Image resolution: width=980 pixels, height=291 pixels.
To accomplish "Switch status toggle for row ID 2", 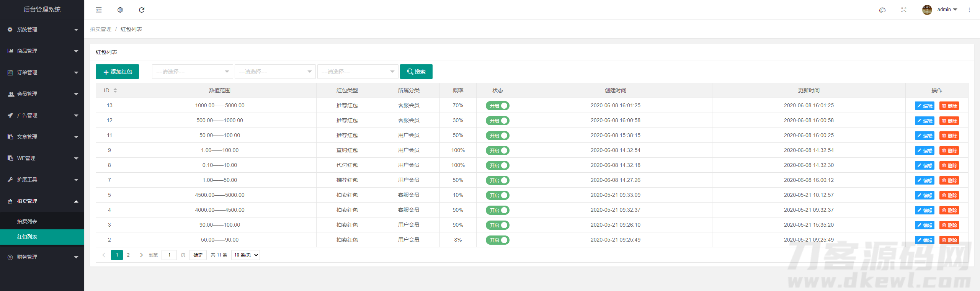I will point(497,240).
